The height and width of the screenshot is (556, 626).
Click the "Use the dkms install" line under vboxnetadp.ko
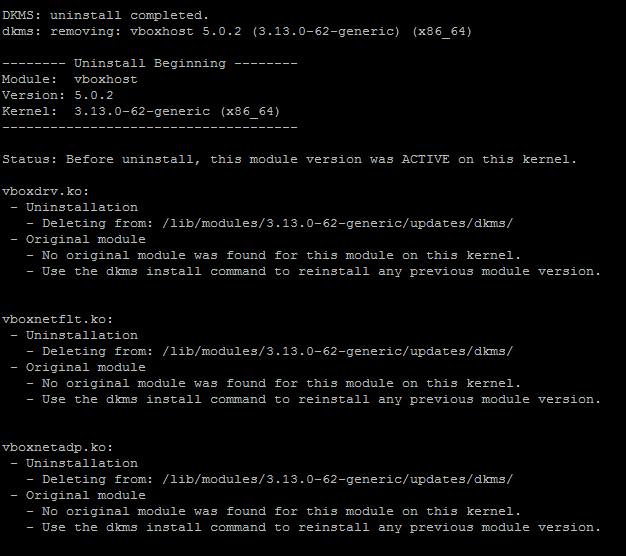pos(320,527)
